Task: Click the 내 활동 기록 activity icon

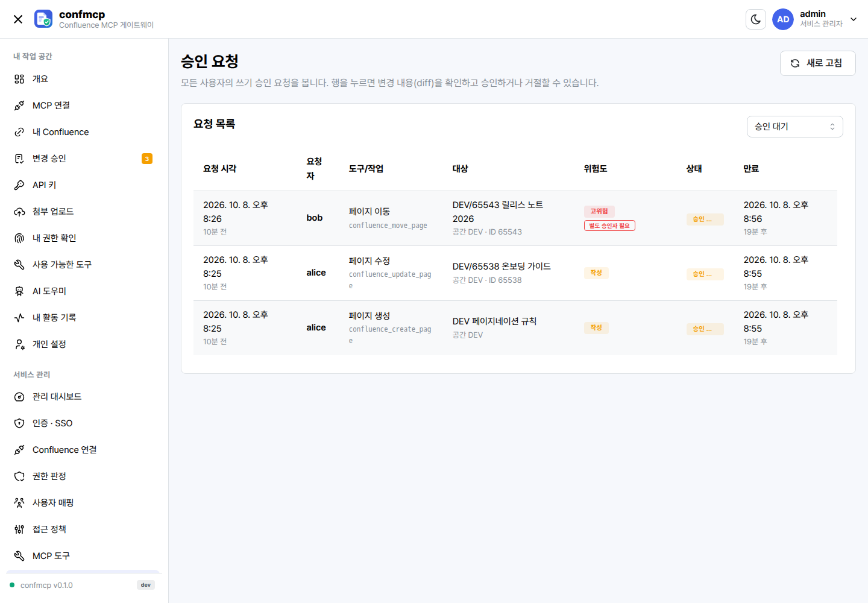Action: (19, 318)
